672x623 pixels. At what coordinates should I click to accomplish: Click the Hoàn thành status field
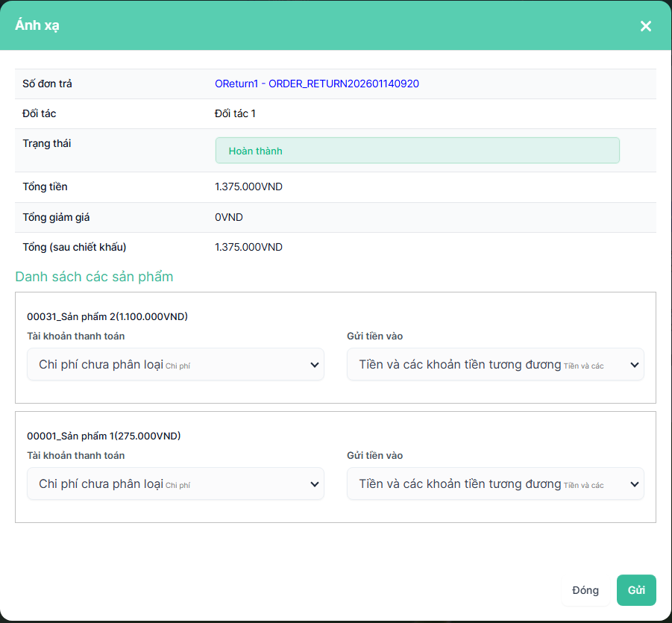[417, 151]
